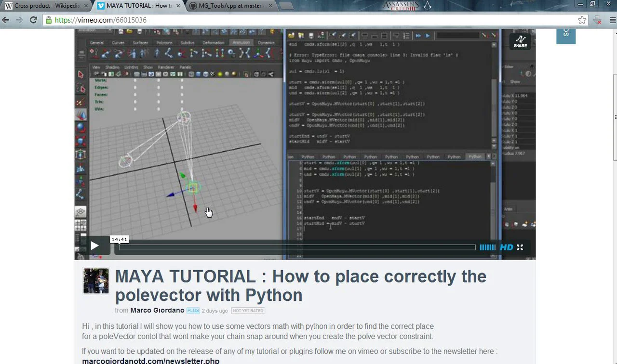Open the Marco Giordano profile link

coord(157,311)
